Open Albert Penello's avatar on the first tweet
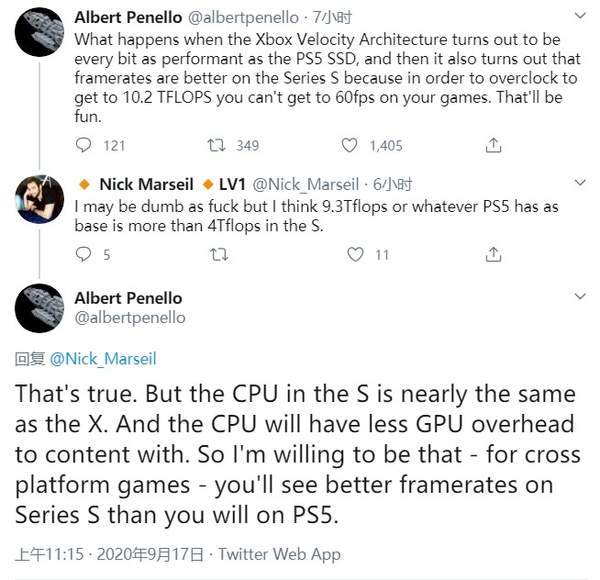Screen dimensions: 600x580 click(x=39, y=40)
